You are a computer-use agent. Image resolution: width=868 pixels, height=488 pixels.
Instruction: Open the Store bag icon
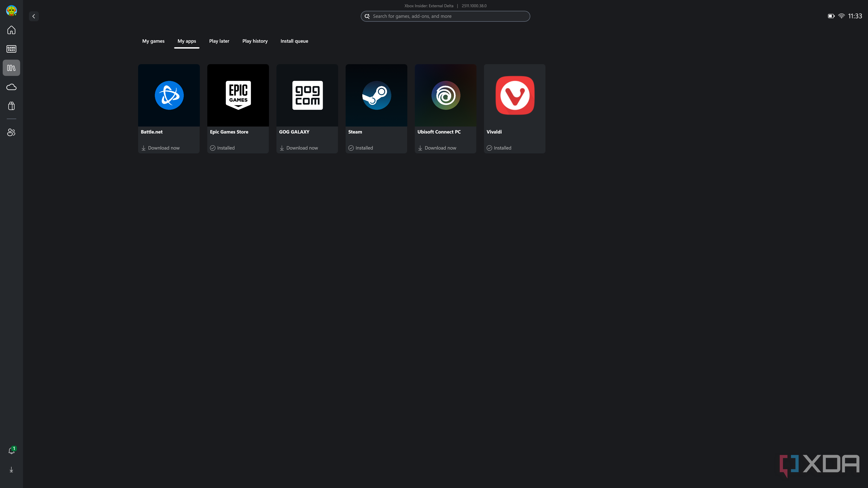12,106
